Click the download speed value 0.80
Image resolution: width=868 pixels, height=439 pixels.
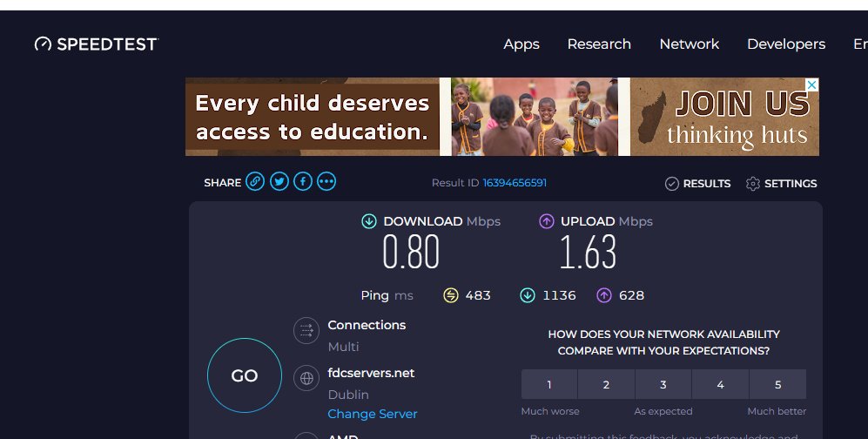pos(411,253)
